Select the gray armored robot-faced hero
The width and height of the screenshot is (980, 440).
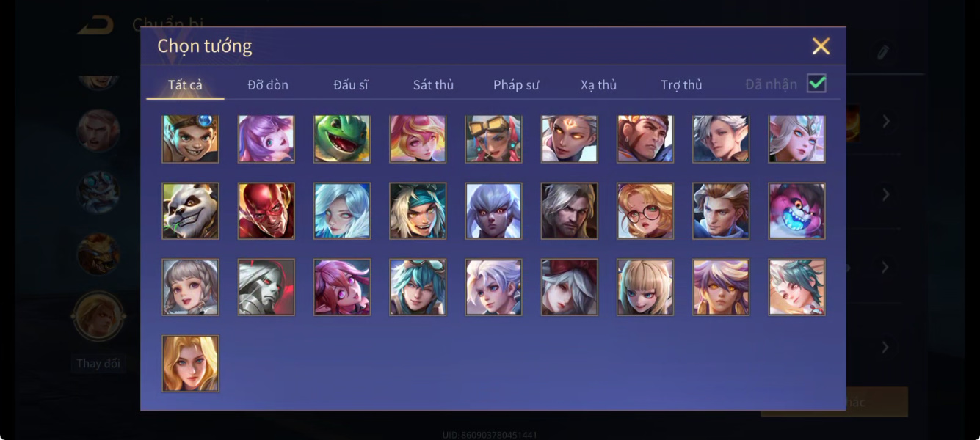click(266, 287)
